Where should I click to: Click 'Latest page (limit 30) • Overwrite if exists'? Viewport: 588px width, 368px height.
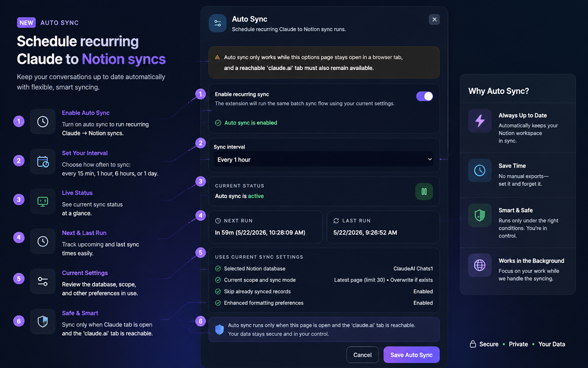pos(383,280)
